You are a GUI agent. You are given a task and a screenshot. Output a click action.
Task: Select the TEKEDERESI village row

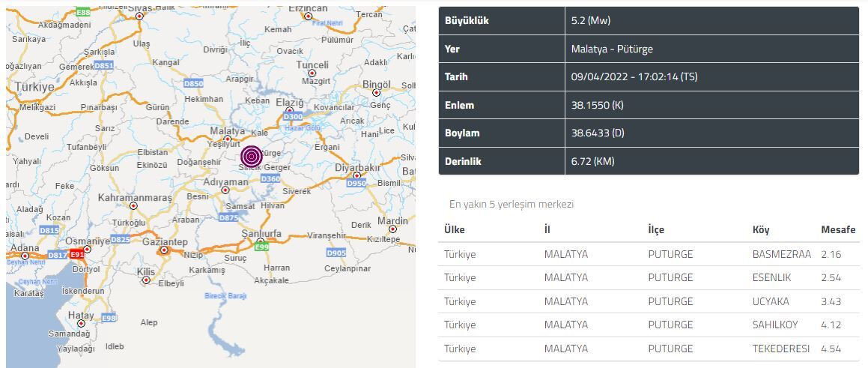649,349
